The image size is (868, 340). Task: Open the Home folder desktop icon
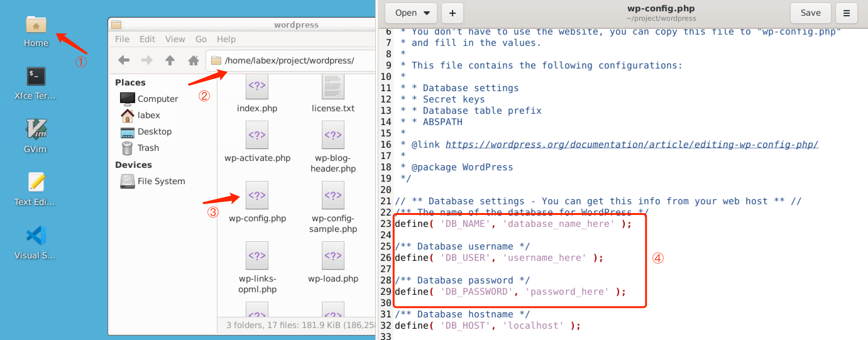(36, 25)
